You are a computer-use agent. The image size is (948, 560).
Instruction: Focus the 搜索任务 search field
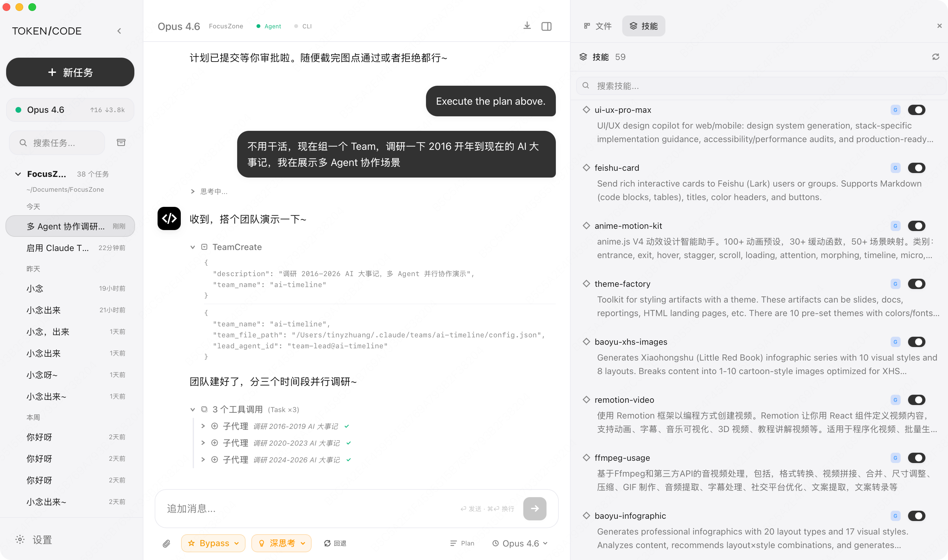pyautogui.click(x=57, y=143)
